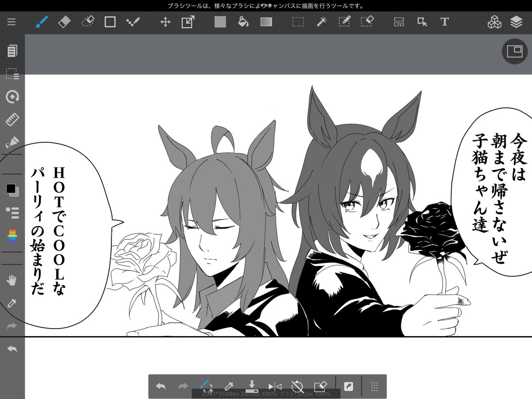Select the Selection Pen tool
The image size is (532, 399).
tap(344, 22)
